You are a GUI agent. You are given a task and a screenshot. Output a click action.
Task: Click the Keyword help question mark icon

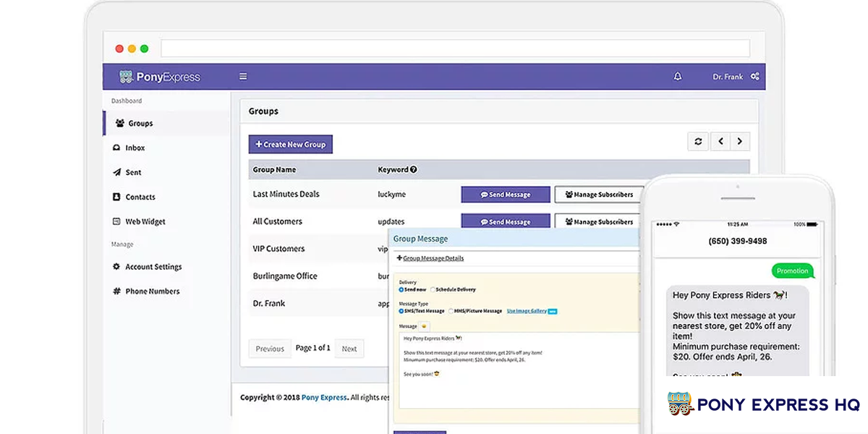(414, 170)
